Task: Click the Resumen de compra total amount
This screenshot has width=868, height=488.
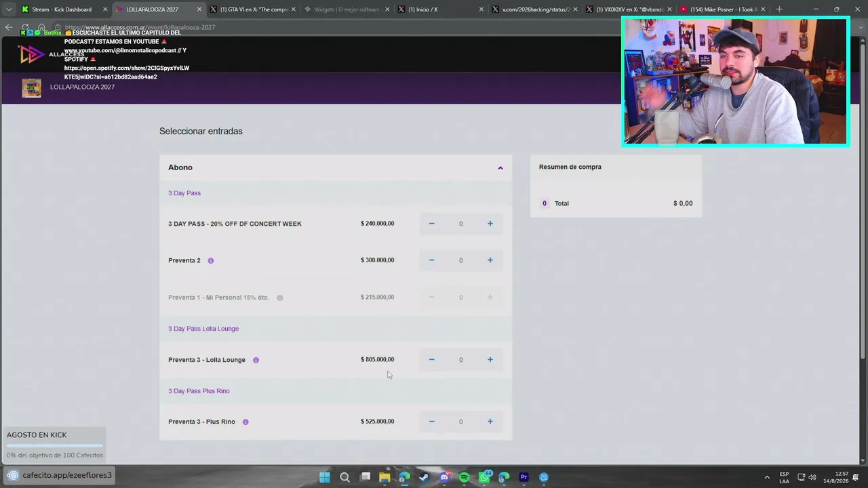Action: coord(683,203)
